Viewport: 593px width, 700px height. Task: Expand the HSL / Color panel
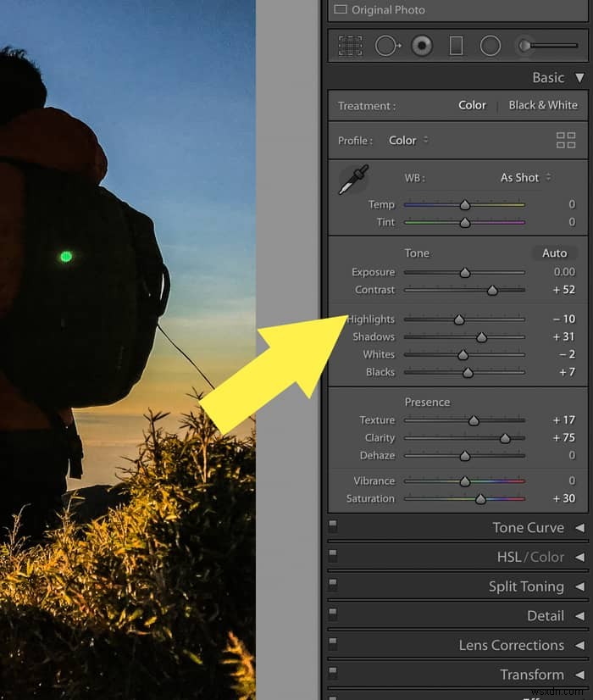[x=579, y=557]
